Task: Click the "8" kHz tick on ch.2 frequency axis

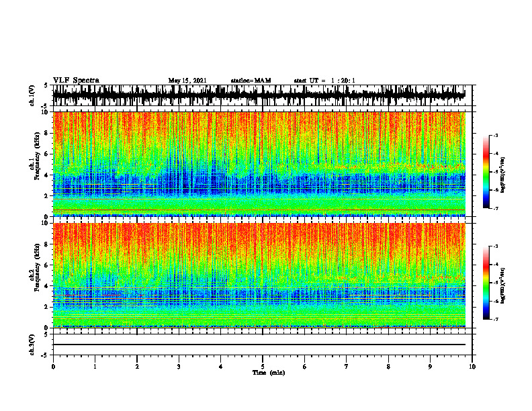Action: point(47,244)
